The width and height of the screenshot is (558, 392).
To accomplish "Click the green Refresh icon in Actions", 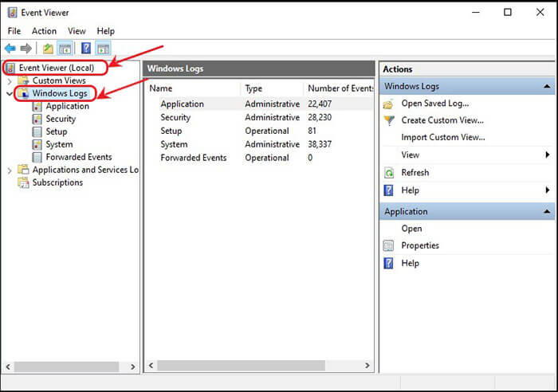I will click(x=389, y=173).
